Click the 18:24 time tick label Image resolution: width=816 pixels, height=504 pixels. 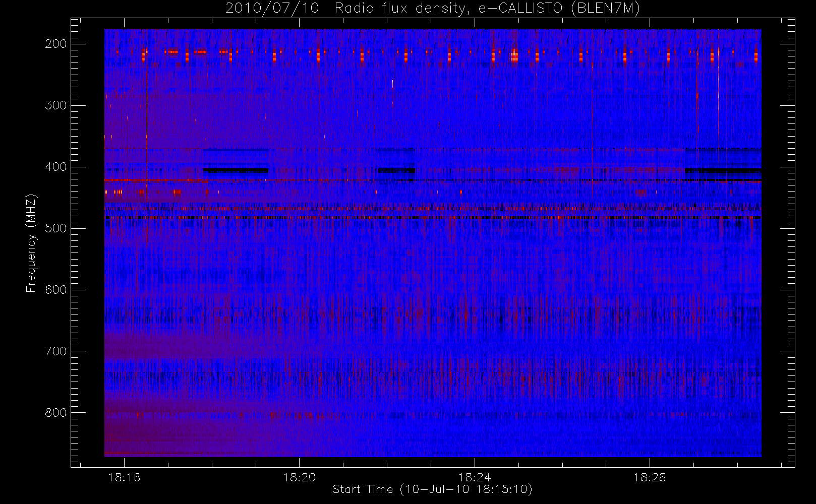click(475, 477)
